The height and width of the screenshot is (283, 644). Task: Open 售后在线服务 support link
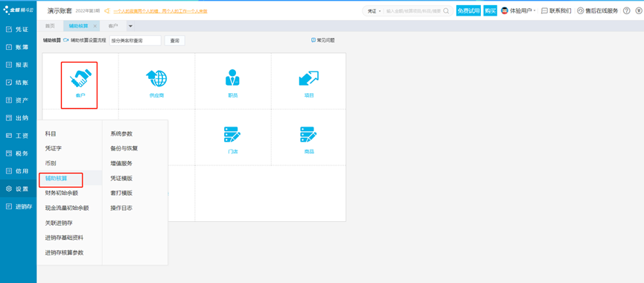(x=598, y=11)
